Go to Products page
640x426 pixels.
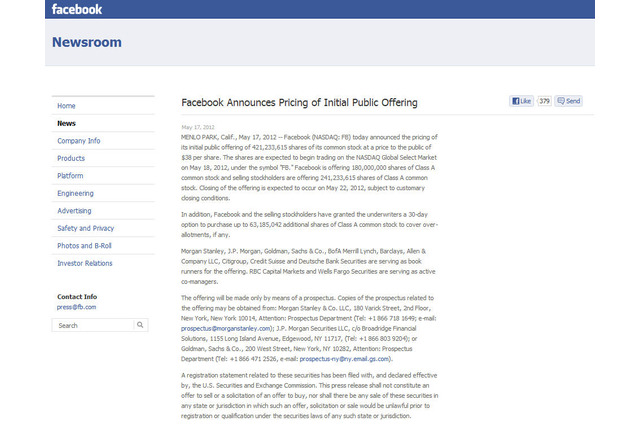71,158
